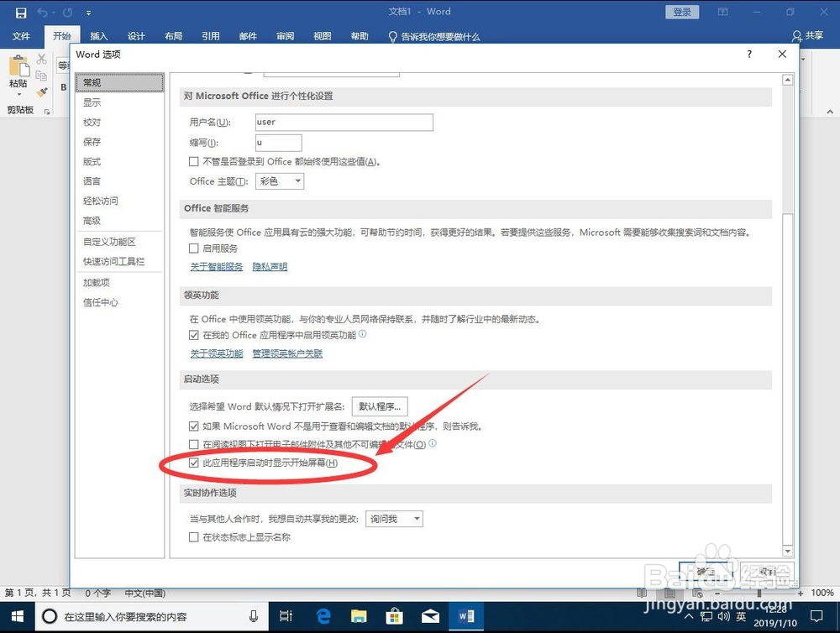Close the Word Options dialog
This screenshot has height=633, width=840.
point(782,54)
